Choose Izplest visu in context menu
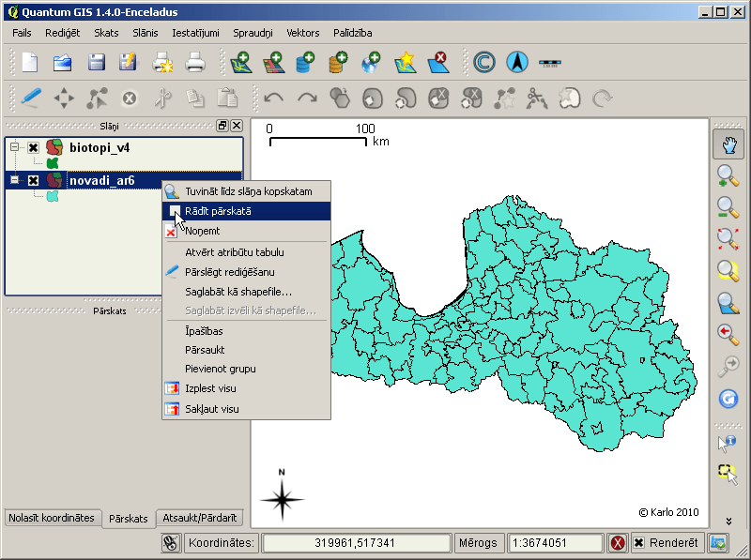Viewport: 751px width, 560px height. point(247,388)
